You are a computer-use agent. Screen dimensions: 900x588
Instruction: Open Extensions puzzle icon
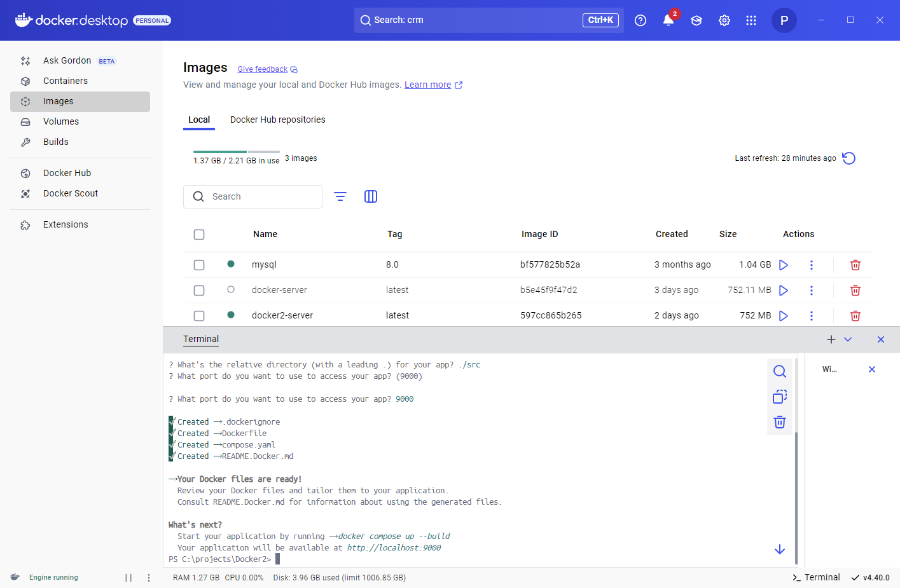coord(25,225)
